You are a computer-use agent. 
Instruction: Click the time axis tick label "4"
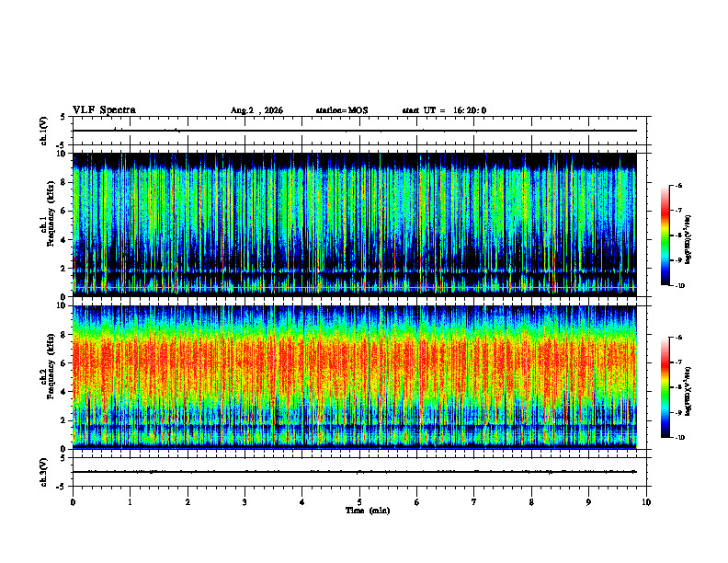[x=302, y=502]
